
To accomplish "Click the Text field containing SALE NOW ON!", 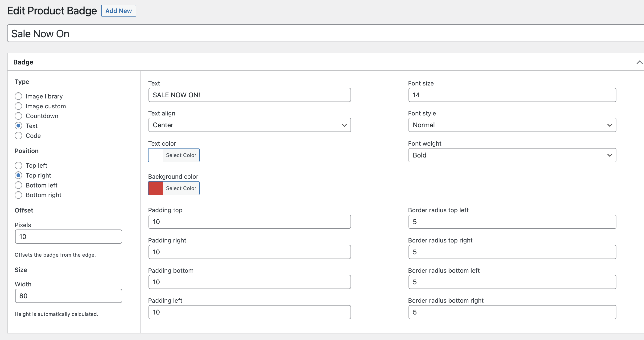I will (249, 95).
